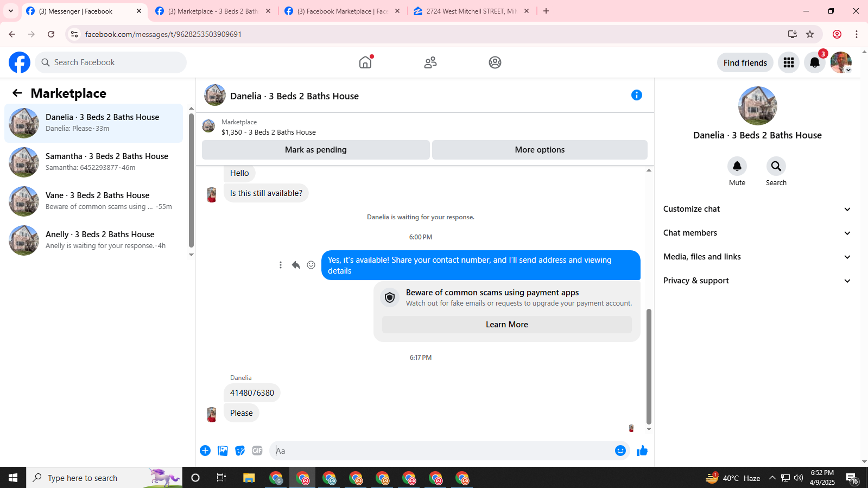
Task: Click the taskbar search box
Action: tap(104, 478)
